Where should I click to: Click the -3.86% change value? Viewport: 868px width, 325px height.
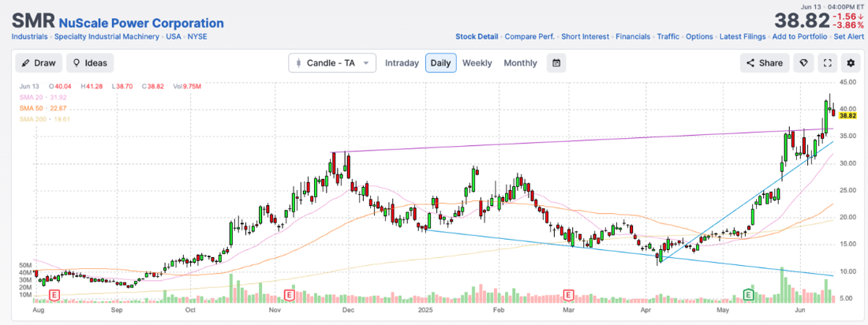click(x=848, y=25)
